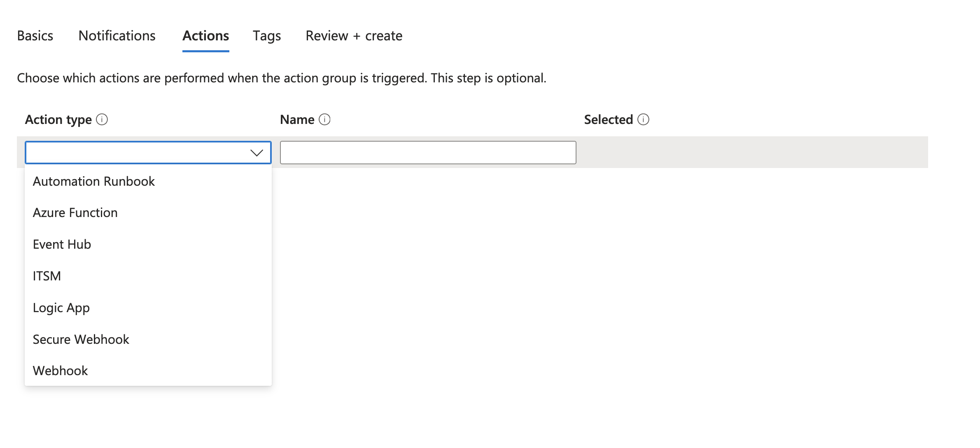Viewport: 980px width, 448px height.
Task: Pick Event Hub as action type
Action: click(62, 244)
